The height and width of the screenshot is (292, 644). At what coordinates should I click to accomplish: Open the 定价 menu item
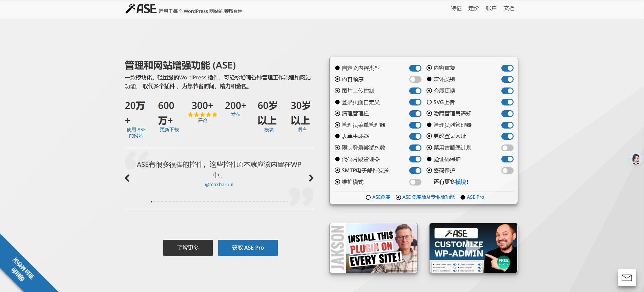[473, 8]
